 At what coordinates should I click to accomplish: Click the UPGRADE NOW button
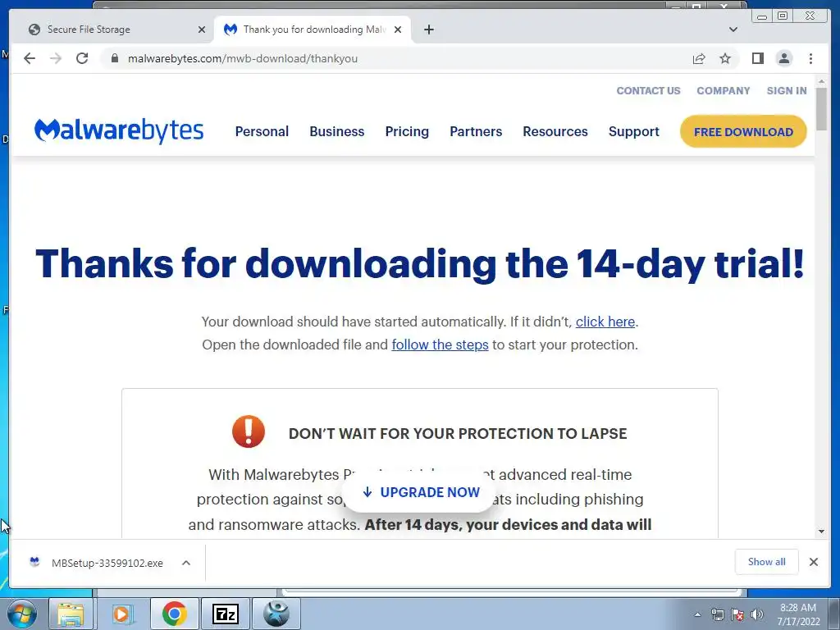tap(421, 492)
